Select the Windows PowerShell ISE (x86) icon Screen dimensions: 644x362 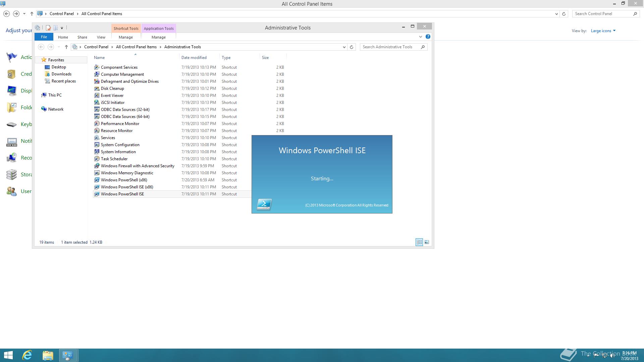(x=97, y=187)
